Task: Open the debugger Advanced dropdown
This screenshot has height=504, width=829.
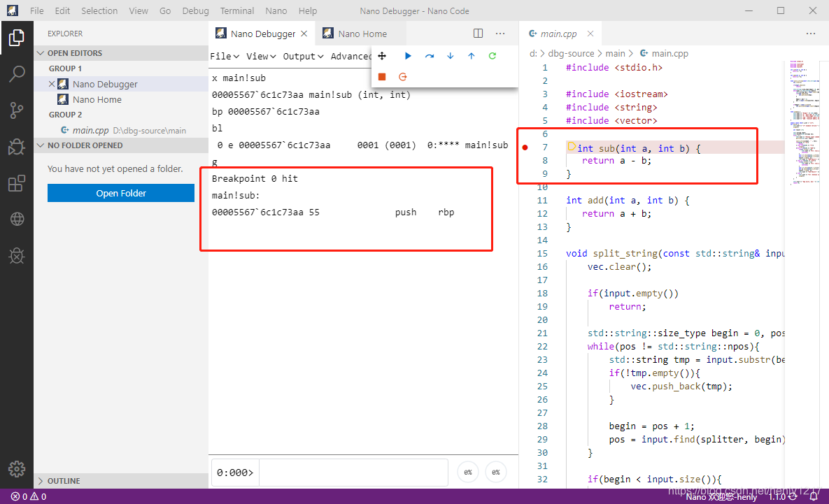Action: click(351, 56)
